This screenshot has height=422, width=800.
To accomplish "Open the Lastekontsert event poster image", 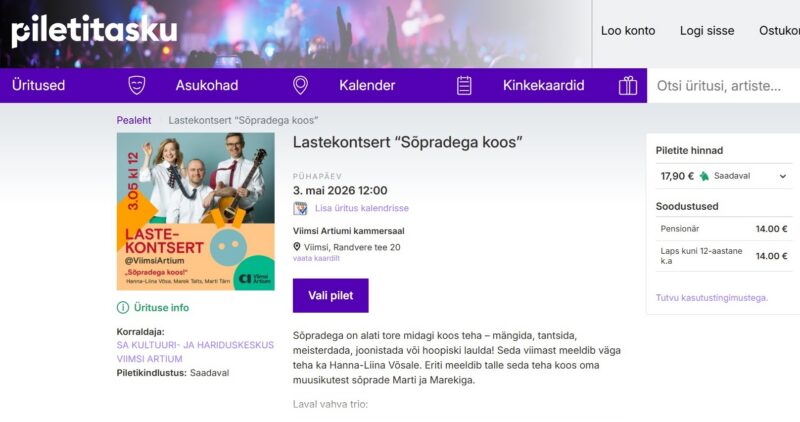I will point(196,211).
